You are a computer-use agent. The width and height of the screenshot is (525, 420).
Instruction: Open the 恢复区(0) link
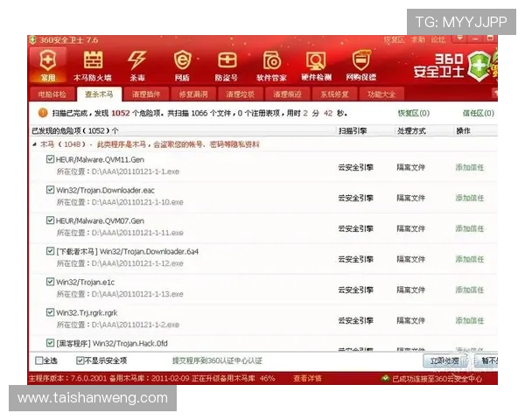(414, 113)
